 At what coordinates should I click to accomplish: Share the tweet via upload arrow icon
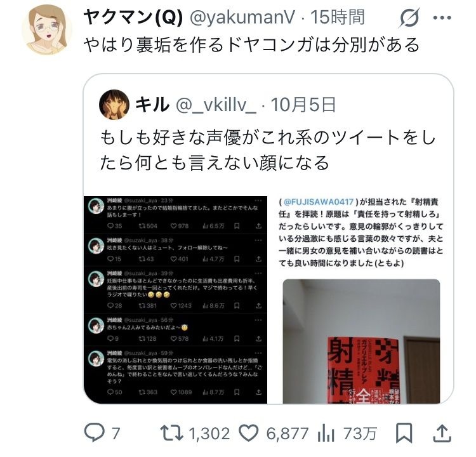tap(442, 433)
